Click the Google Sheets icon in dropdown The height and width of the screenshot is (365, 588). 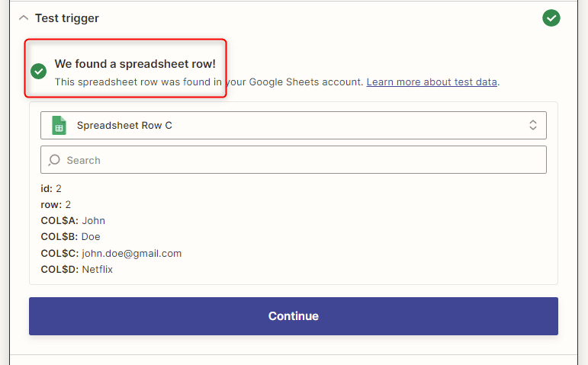click(59, 125)
